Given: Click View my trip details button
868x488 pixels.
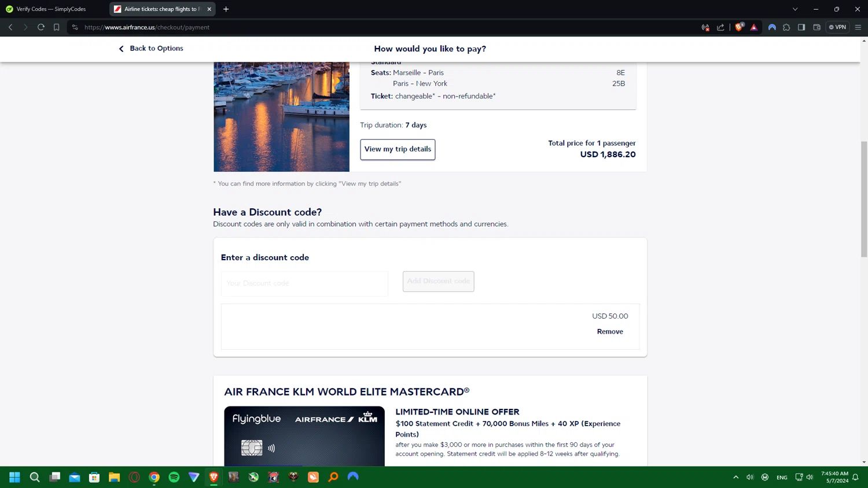Looking at the screenshot, I should (398, 149).
